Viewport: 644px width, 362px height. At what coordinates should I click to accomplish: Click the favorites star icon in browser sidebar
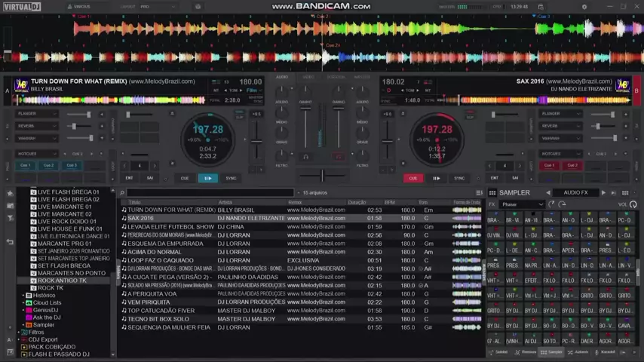[10, 193]
